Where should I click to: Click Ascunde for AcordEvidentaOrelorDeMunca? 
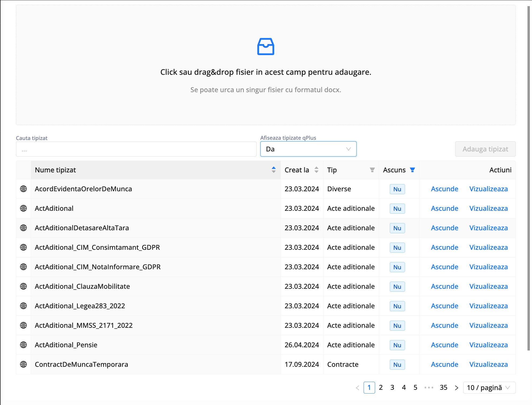444,189
